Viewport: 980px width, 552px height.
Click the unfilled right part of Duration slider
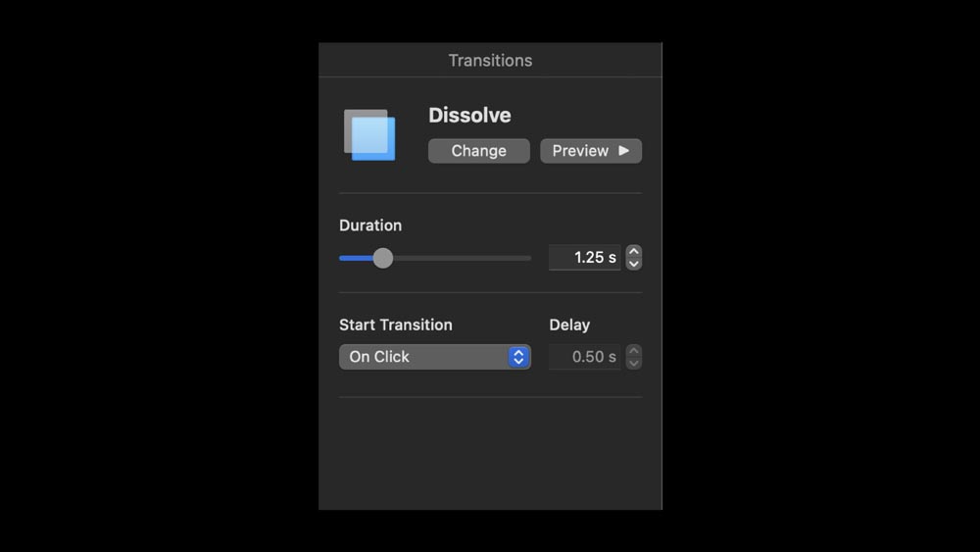461,258
